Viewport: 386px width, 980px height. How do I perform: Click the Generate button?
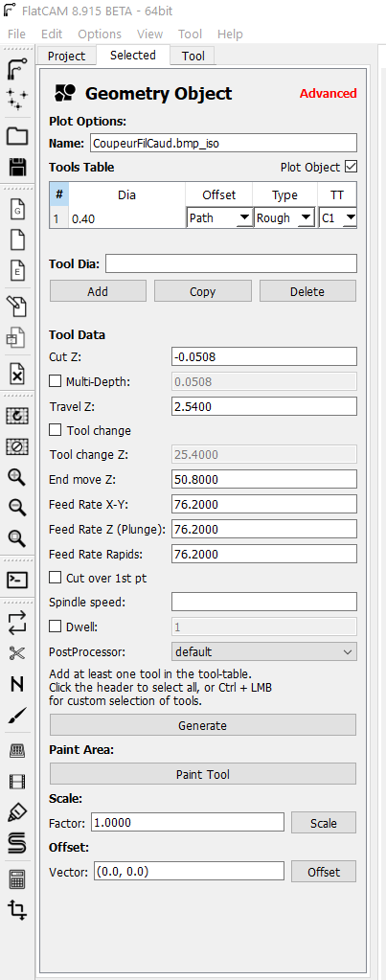coord(203,725)
